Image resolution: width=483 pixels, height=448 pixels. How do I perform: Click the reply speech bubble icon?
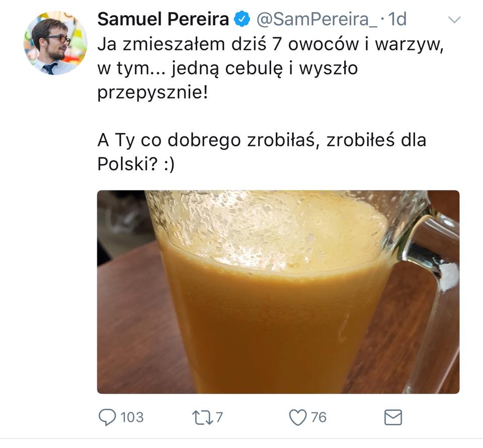[107, 417]
